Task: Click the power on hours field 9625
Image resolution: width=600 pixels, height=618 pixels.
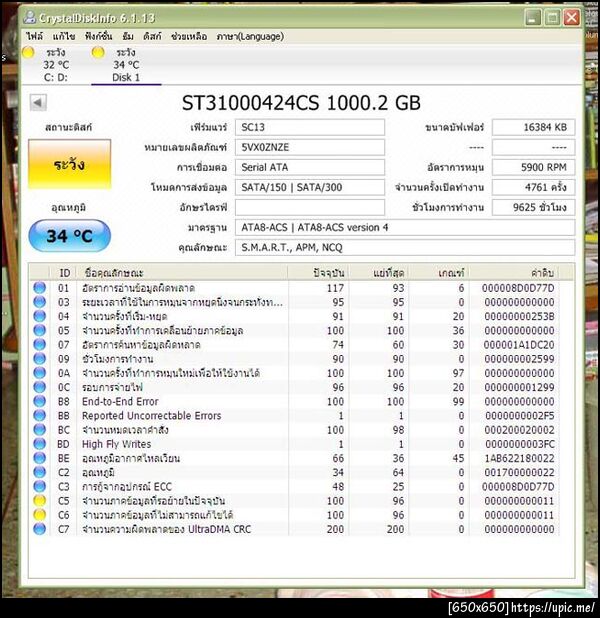Action: point(533,207)
